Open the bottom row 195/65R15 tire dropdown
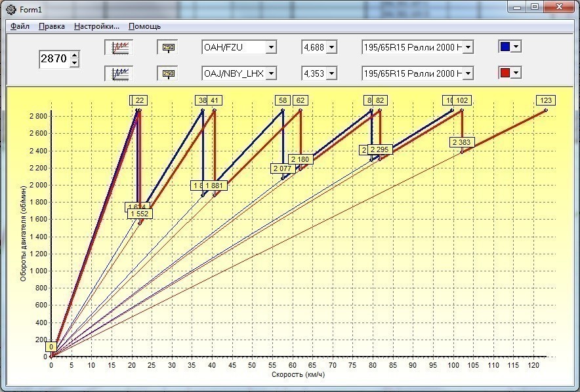The height and width of the screenshot is (392, 580). click(x=468, y=73)
